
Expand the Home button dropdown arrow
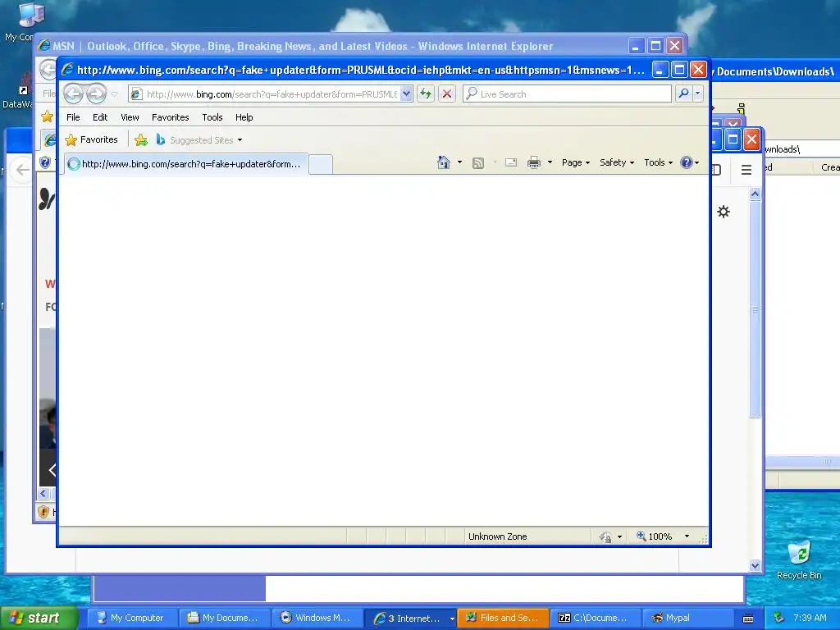tap(459, 162)
